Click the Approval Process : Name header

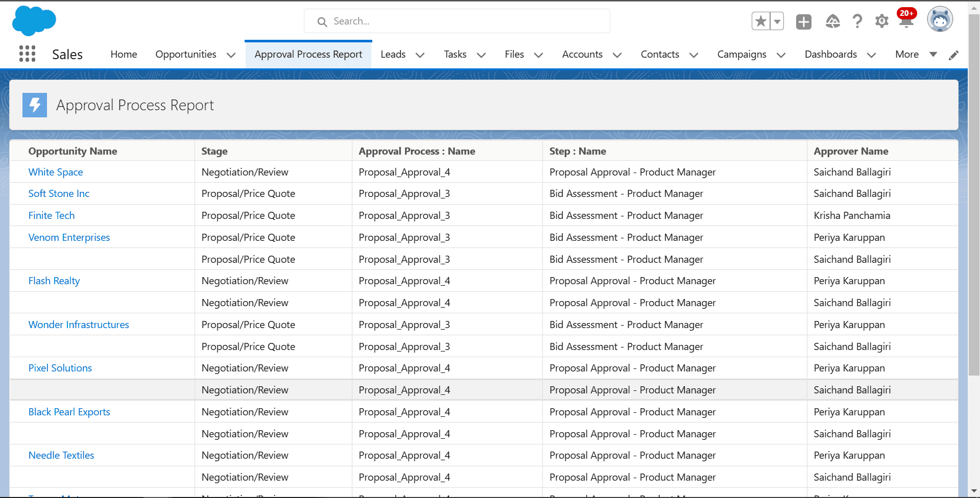tap(417, 151)
